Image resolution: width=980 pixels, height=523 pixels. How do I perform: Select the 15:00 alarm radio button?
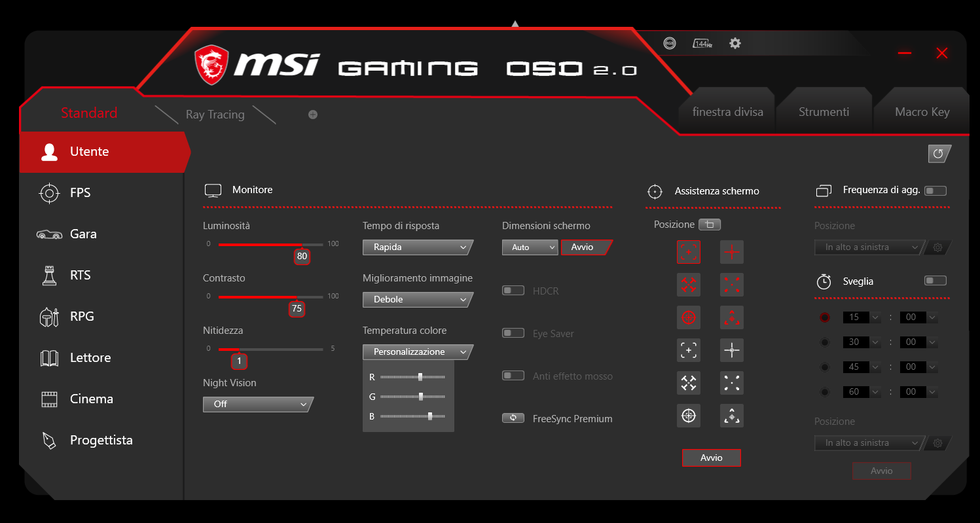click(824, 317)
